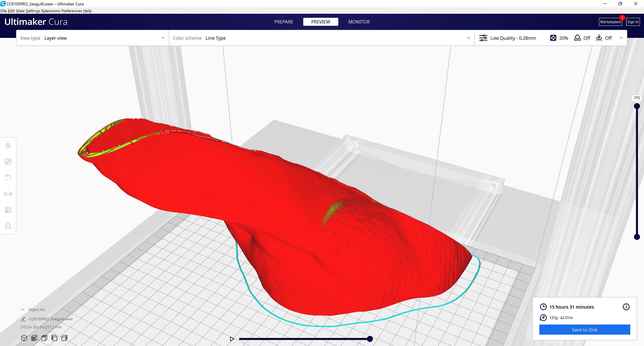This screenshot has width=644, height=346.
Task: Click the layer slider top handle
Action: coord(637,106)
